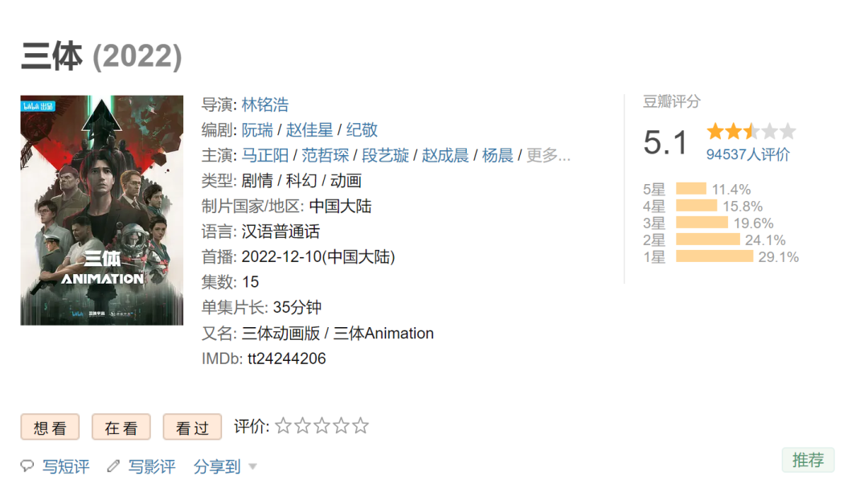Open actor 马正阳's profile link

(265, 155)
